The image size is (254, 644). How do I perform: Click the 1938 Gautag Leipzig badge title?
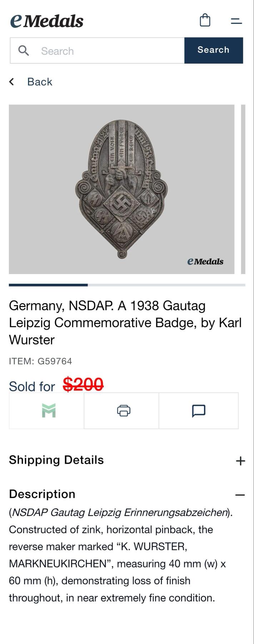[125, 322]
